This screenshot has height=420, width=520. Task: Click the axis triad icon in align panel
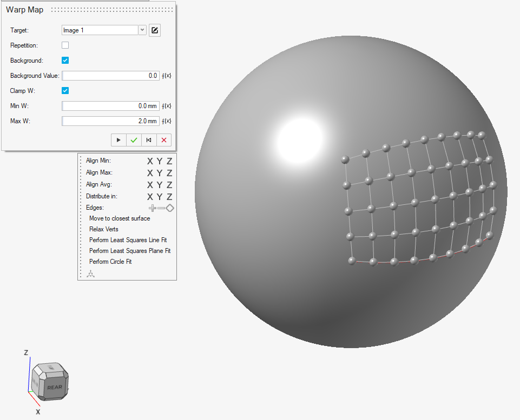[91, 274]
